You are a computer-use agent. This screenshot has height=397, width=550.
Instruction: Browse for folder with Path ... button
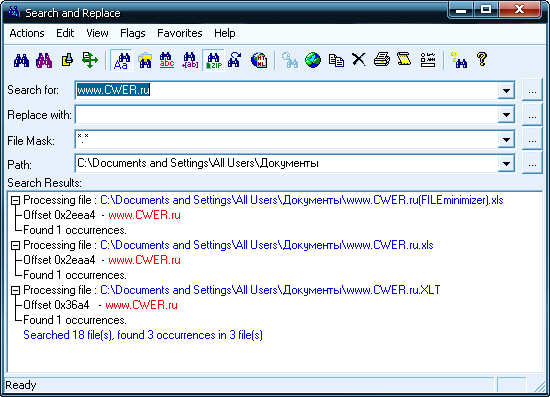point(532,164)
